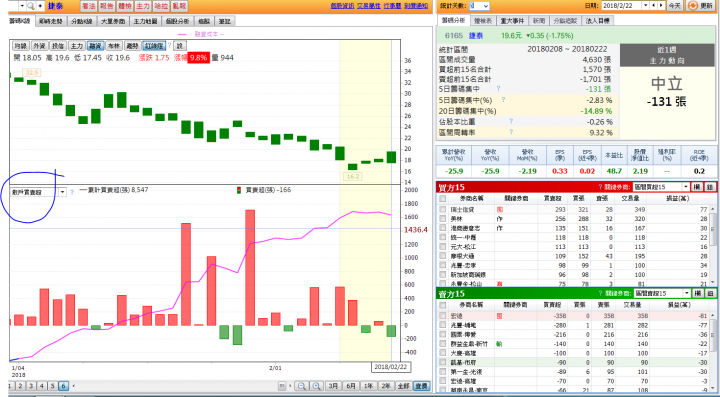Select the 1年 time range button
The width and height of the screenshot is (720, 397).
click(368, 386)
